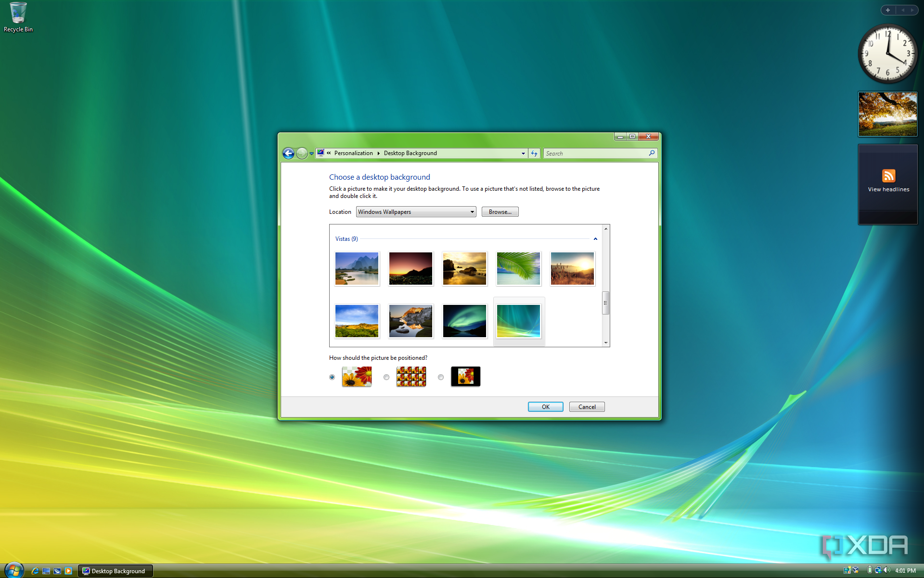Launch Windows Media Player from Quick Launch
Image resolution: width=924 pixels, height=578 pixels.
[x=68, y=571]
